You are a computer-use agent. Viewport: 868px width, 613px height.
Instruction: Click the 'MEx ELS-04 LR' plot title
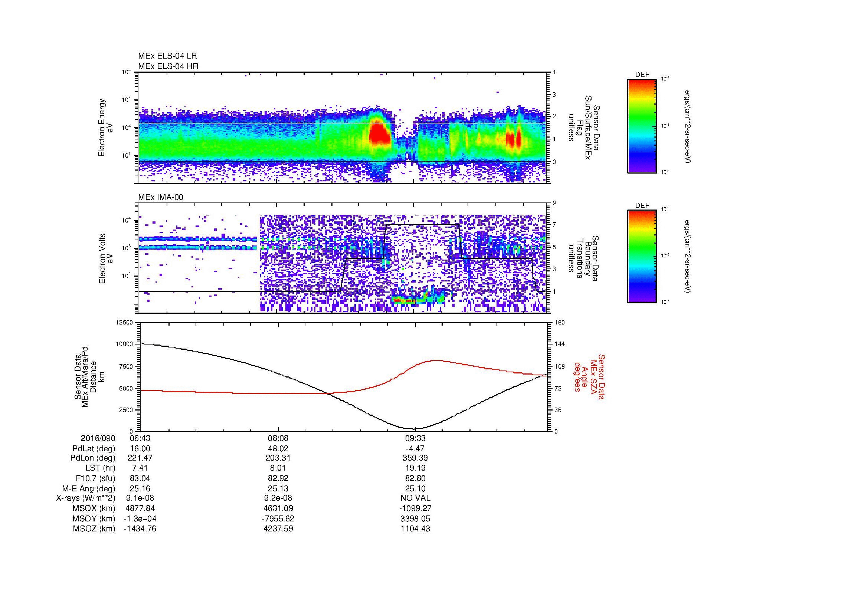point(167,56)
